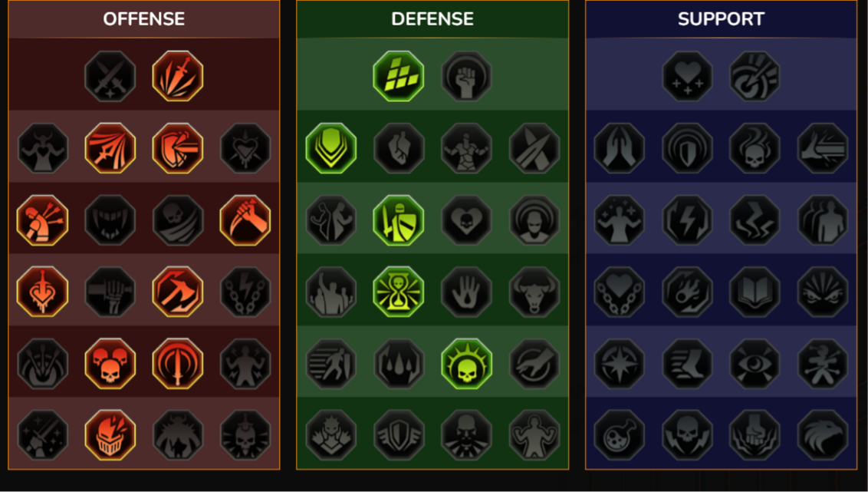
Task: Choose the praying hands mastery in Support
Action: (620, 148)
